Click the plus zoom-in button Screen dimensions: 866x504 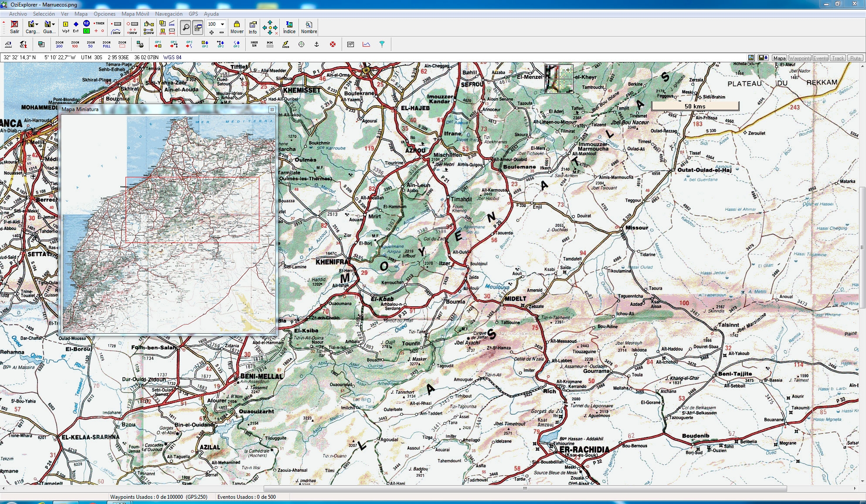pos(211,32)
